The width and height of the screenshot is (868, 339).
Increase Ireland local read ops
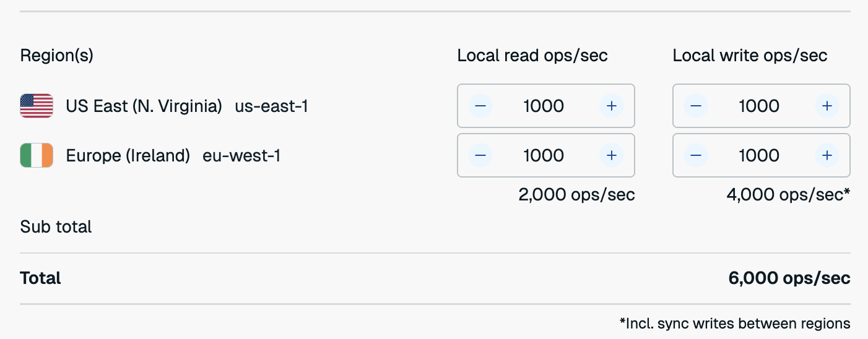click(x=611, y=155)
